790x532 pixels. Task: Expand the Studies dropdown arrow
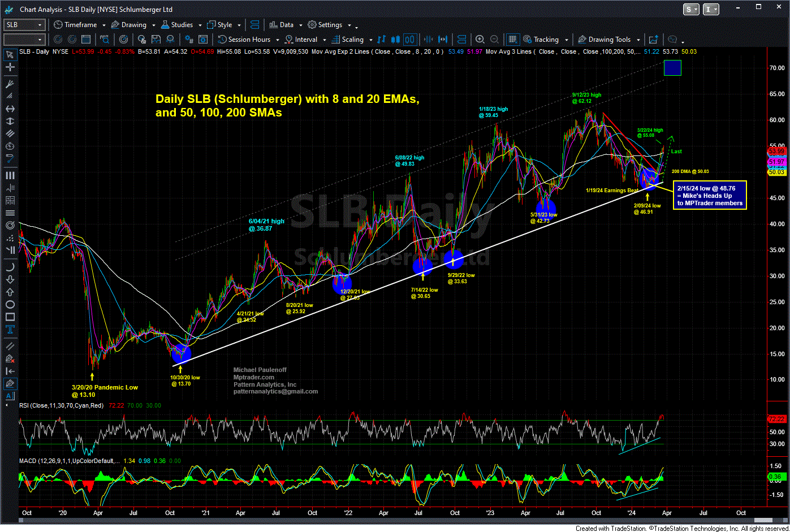click(x=200, y=25)
